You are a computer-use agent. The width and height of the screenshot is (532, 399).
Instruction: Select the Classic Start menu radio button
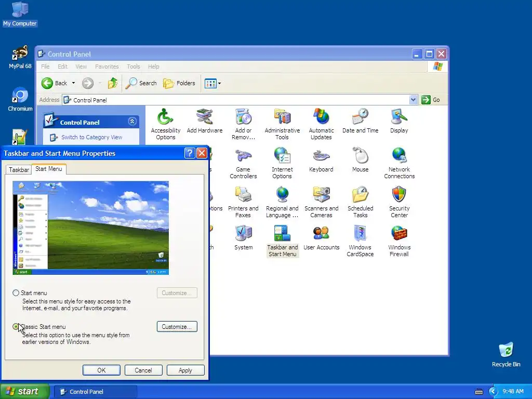coord(16,326)
